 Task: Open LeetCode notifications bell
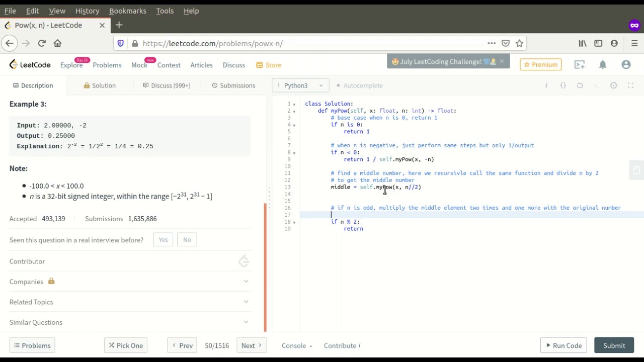pyautogui.click(x=603, y=64)
